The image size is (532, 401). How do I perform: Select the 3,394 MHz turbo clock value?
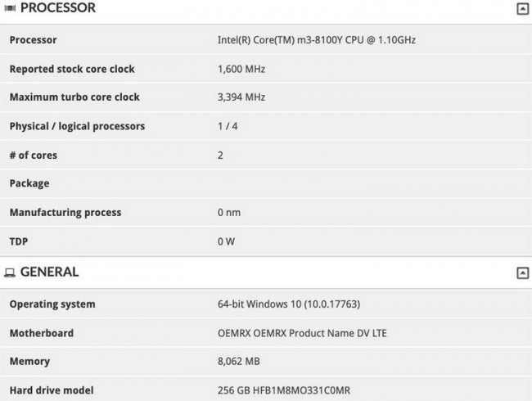click(241, 97)
